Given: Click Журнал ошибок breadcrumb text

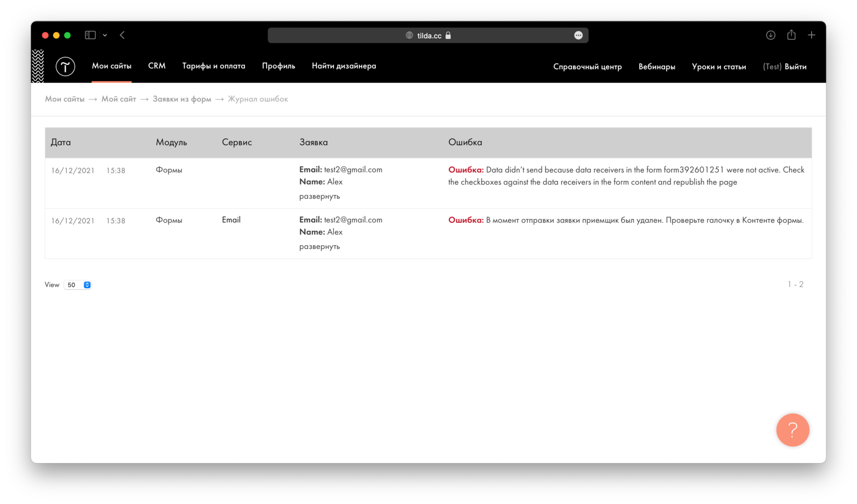Looking at the screenshot, I should click(x=258, y=99).
